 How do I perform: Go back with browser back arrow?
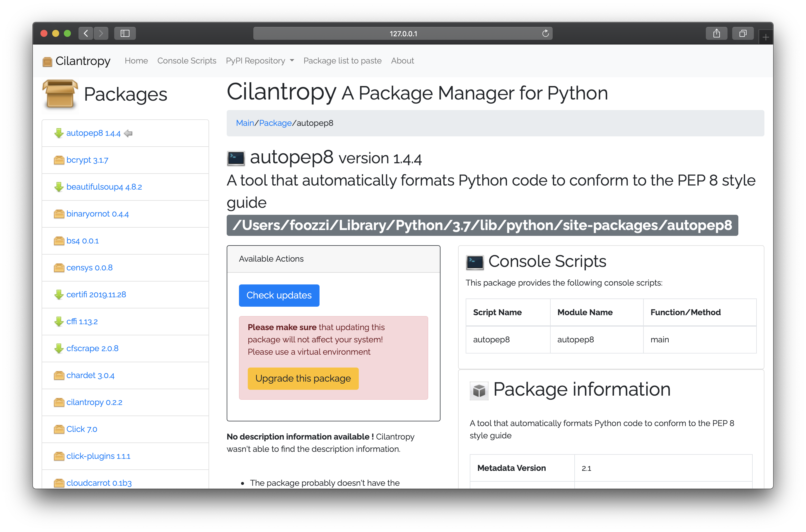coord(86,33)
